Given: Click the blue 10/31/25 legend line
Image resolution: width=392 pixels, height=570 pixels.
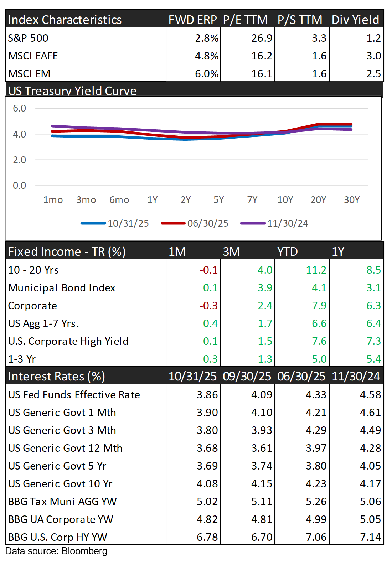Looking at the screenshot, I should pyautogui.click(x=93, y=223).
